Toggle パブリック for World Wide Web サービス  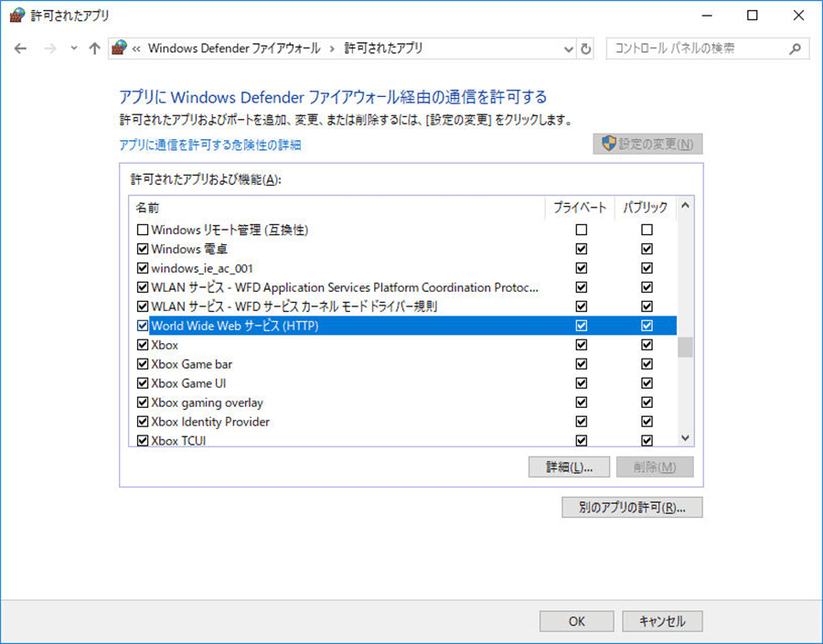pyautogui.click(x=647, y=326)
